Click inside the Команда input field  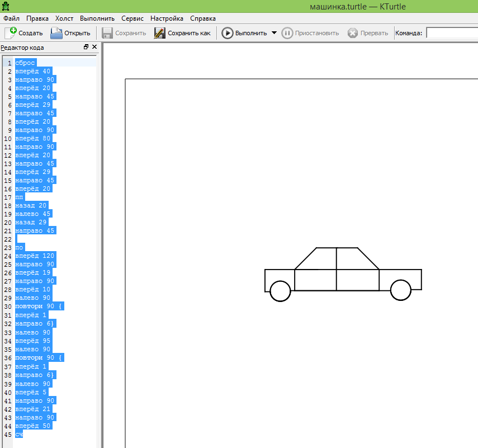point(452,33)
